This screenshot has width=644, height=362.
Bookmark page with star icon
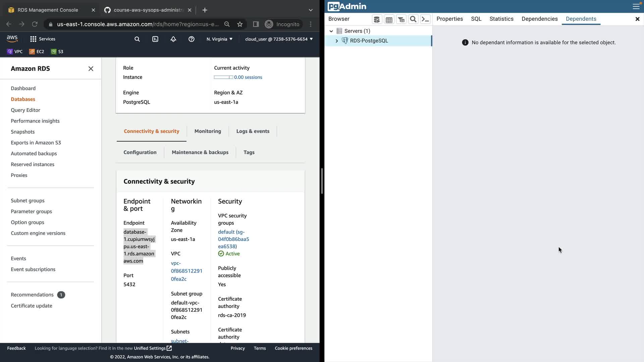coord(239,24)
